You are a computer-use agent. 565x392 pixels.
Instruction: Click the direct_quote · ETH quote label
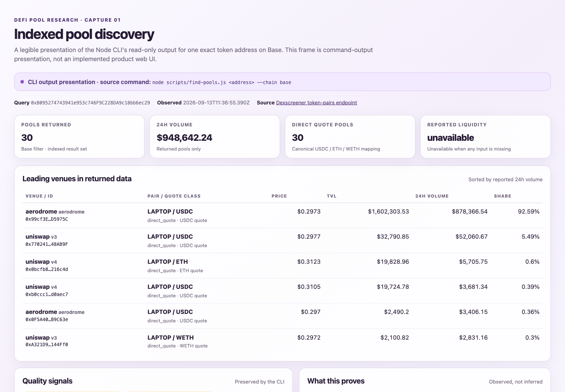point(175,270)
